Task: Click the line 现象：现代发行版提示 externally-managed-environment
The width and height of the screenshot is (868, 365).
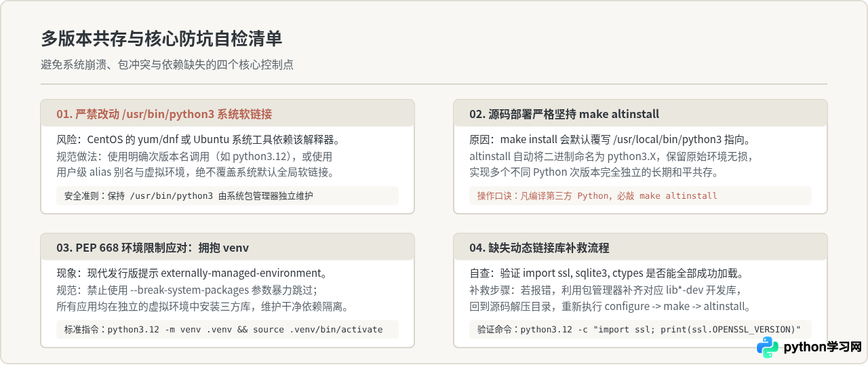Action: [x=193, y=273]
